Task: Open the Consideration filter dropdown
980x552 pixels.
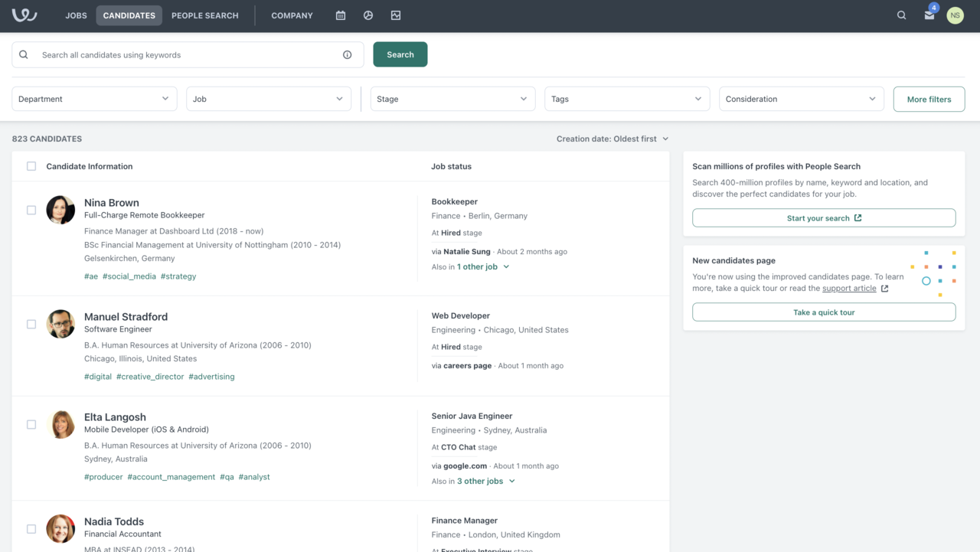Action: tap(802, 99)
